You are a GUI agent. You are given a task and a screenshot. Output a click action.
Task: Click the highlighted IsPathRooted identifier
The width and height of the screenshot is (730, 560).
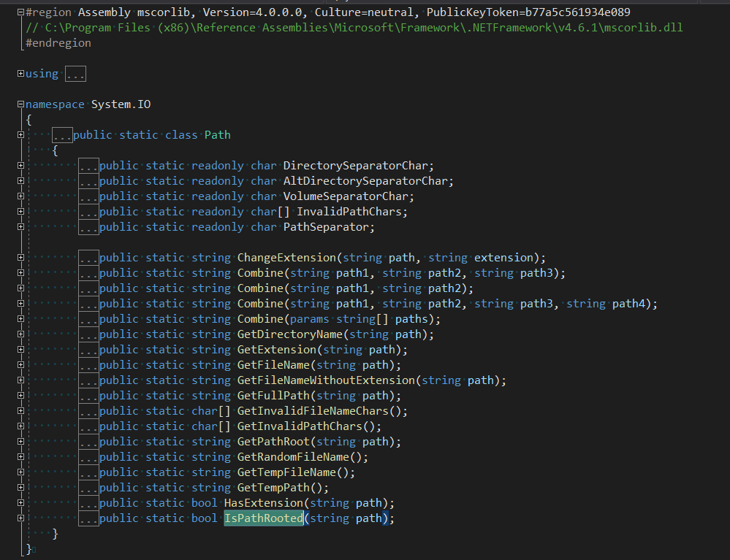pyautogui.click(x=264, y=518)
